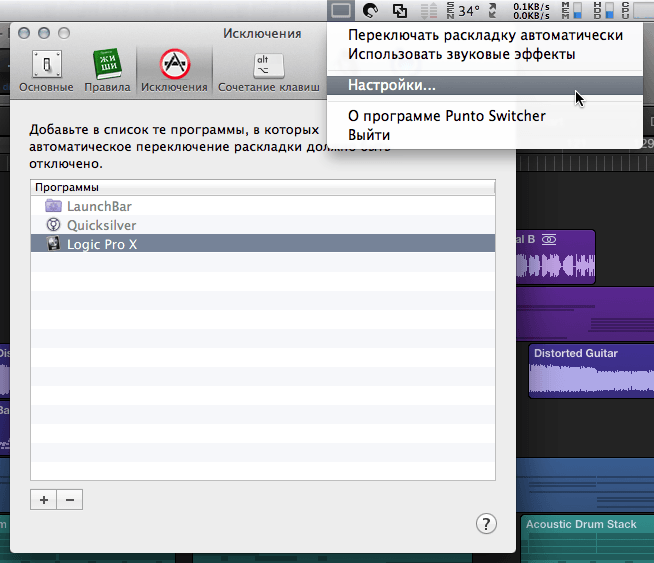Click the Logic Pro X app icon
The image size is (654, 563).
(53, 244)
